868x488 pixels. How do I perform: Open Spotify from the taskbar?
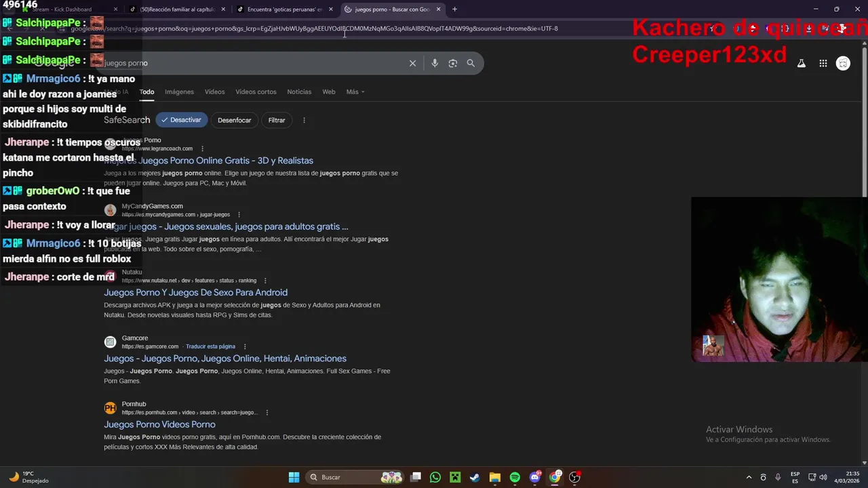coord(515,477)
